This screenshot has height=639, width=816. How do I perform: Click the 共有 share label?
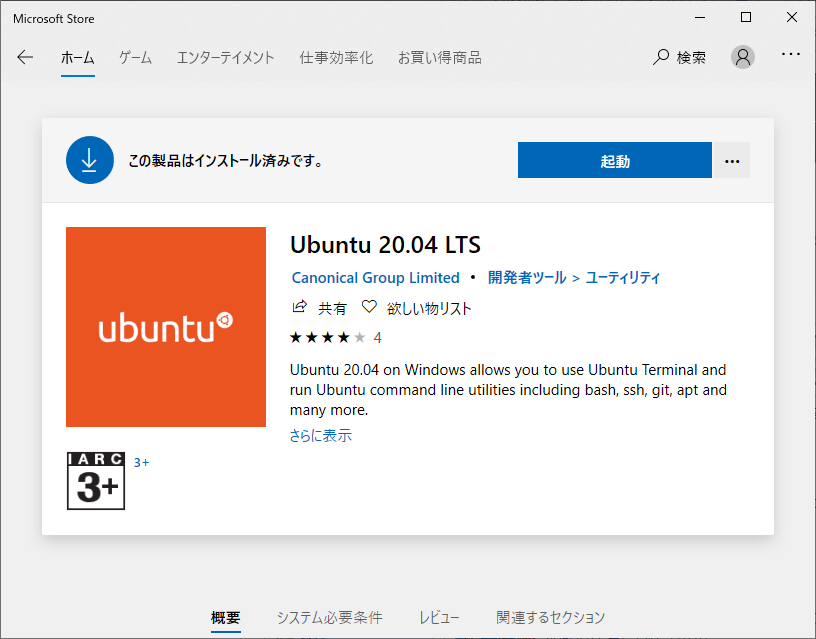(x=332, y=309)
